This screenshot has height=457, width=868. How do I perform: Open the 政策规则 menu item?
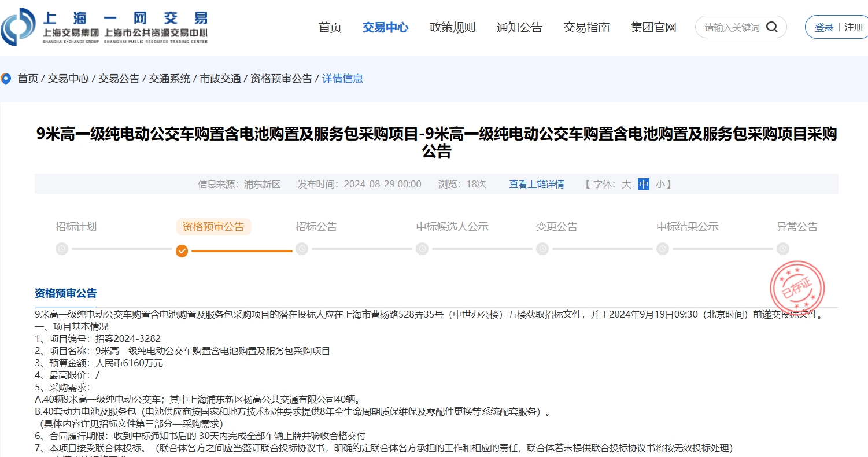click(x=452, y=27)
